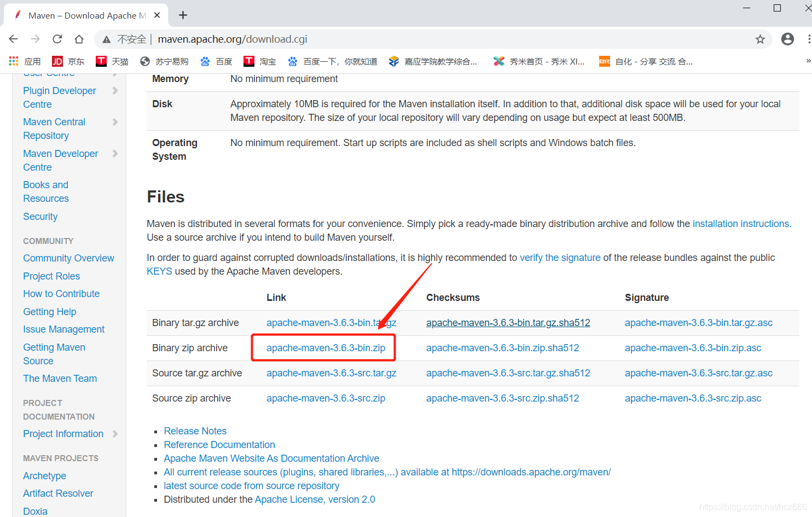Open The Maven Team link
The height and width of the screenshot is (517, 812).
click(60, 379)
